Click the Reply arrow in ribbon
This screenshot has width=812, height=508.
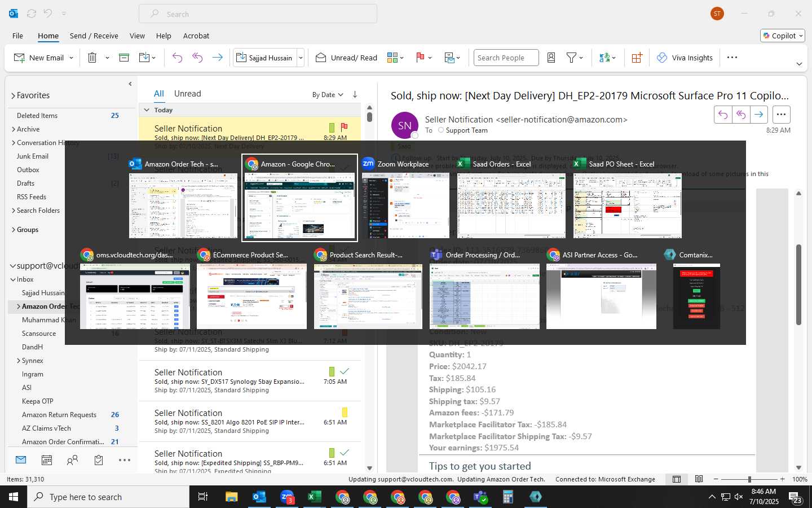pyautogui.click(x=177, y=58)
